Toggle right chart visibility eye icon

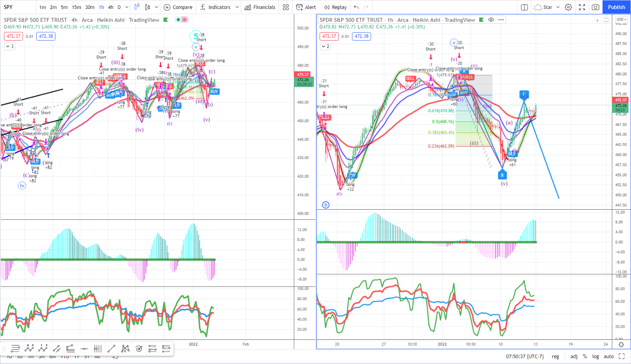(x=491, y=20)
